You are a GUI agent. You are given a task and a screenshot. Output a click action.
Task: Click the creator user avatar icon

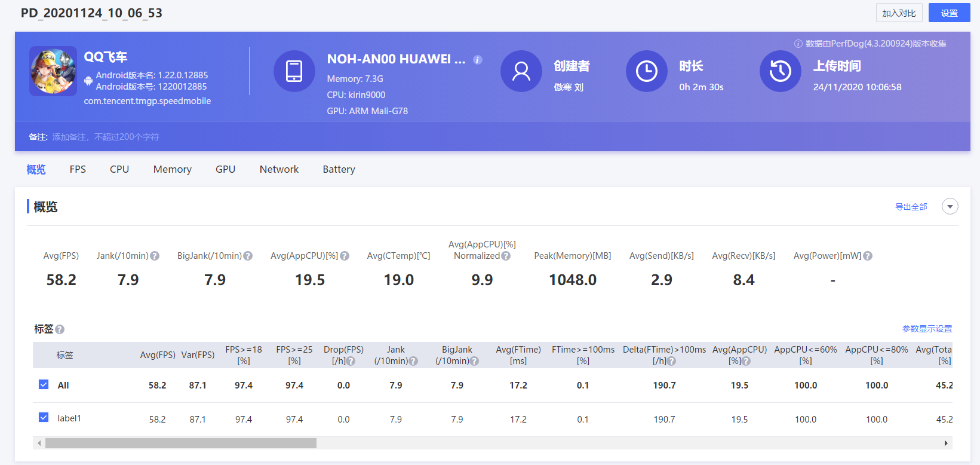point(521,71)
